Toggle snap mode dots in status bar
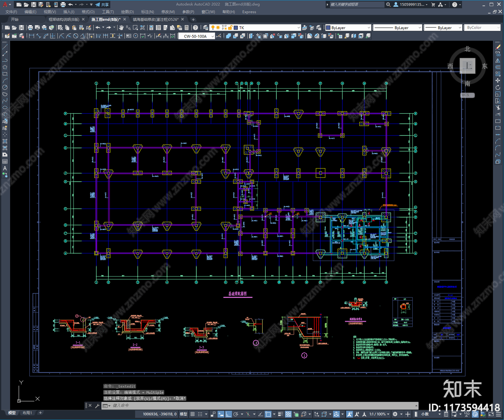 click(200, 414)
